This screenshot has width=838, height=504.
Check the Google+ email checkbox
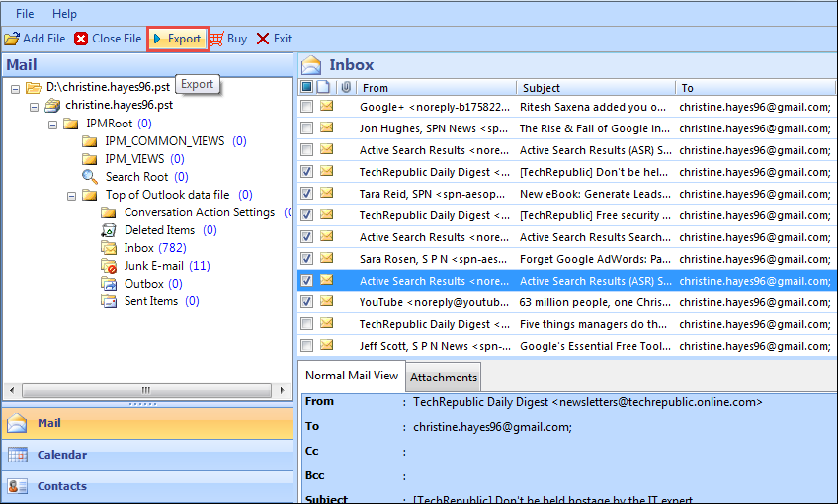(x=307, y=107)
